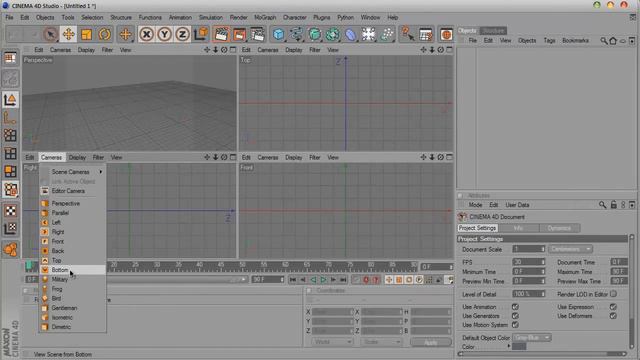Open the scene/environment objects icon
Screen dimensions: 640x360
point(369,34)
